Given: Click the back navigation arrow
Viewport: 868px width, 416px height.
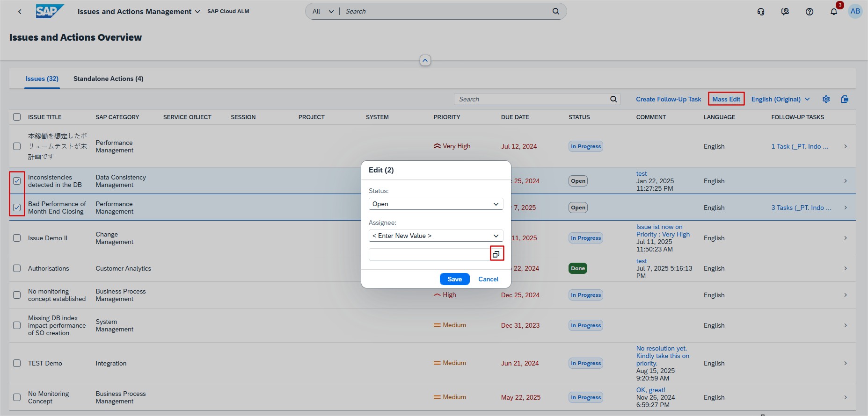Looking at the screenshot, I should 20,12.
